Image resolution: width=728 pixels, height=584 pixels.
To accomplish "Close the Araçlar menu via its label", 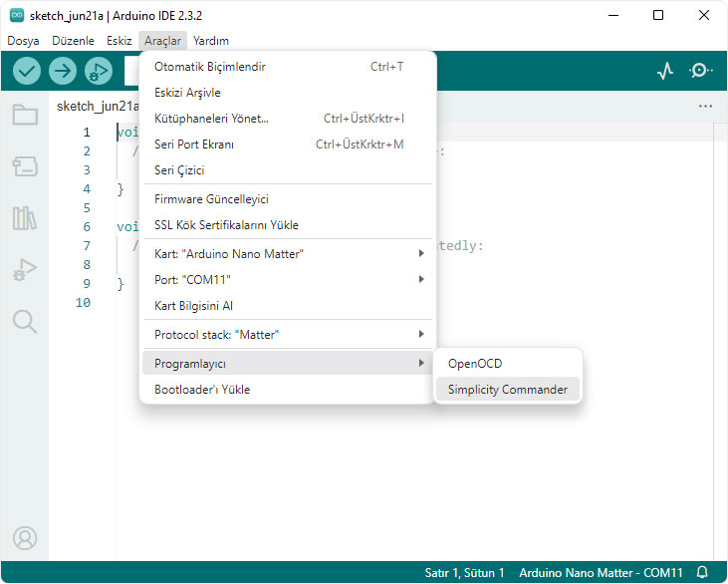I will click(x=162, y=41).
